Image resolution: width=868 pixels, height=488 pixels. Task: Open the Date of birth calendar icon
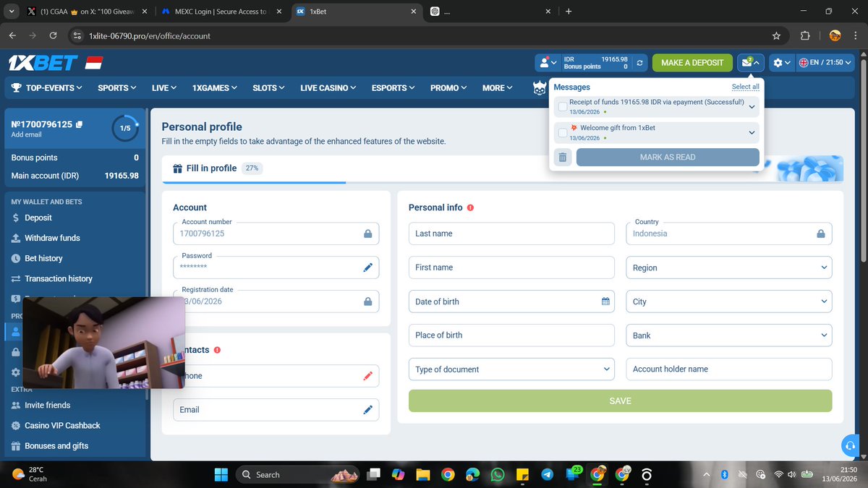[x=605, y=301]
